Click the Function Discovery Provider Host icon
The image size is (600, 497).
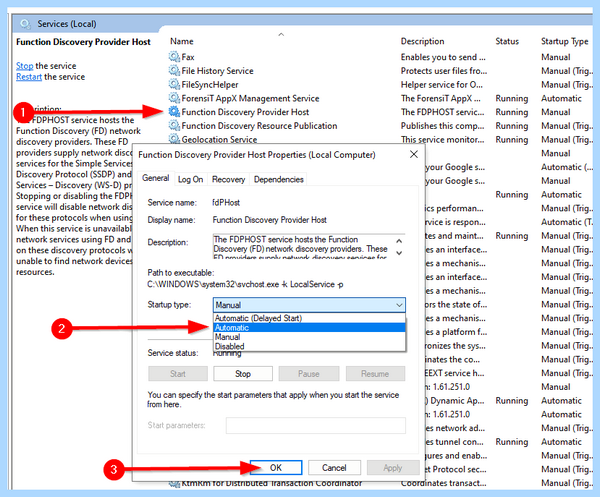tap(174, 112)
